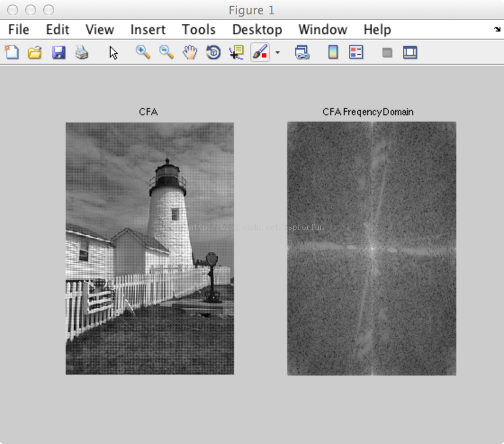Open the Help menu
Image resolution: width=504 pixels, height=444 pixels.
[377, 30]
